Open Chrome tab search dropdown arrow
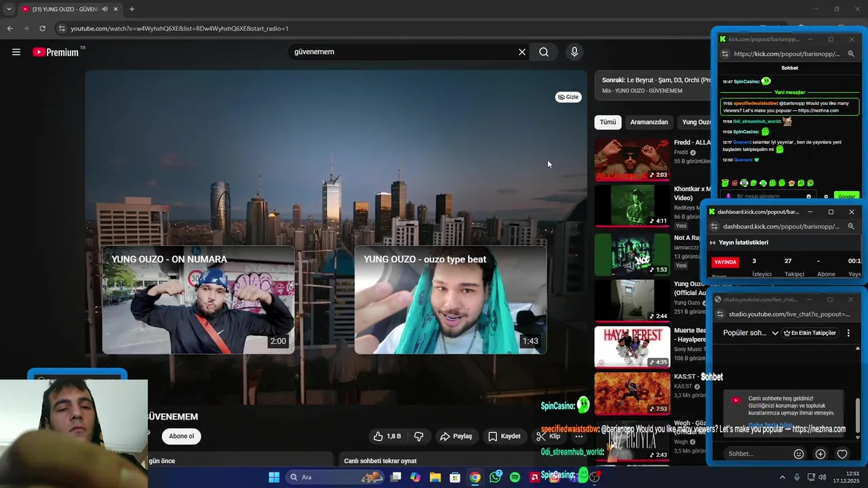Viewport: 868px width, 488px height. coord(9,9)
